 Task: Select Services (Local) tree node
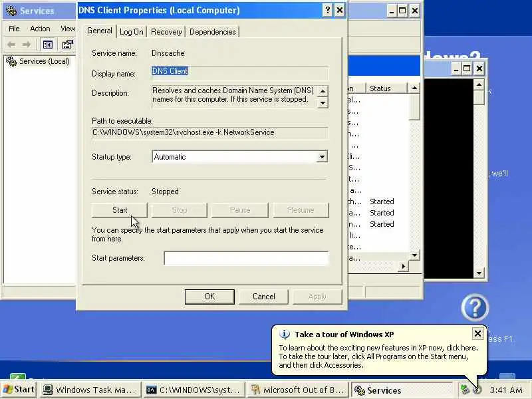coord(45,61)
